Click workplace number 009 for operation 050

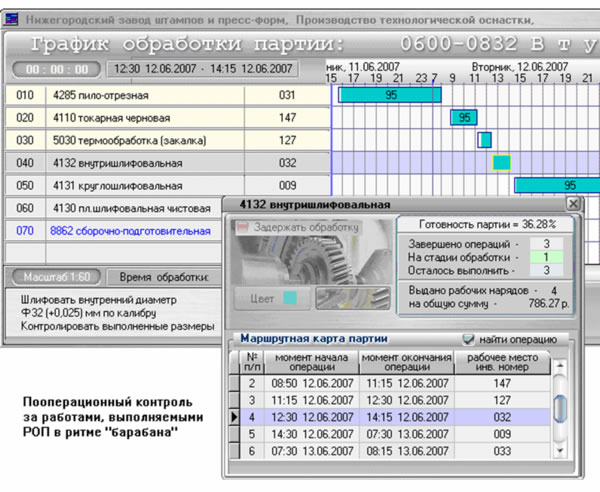point(287,186)
